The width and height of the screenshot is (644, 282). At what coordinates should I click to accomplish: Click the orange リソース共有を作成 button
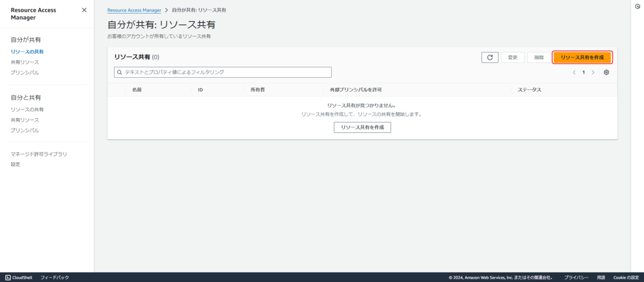pyautogui.click(x=582, y=57)
